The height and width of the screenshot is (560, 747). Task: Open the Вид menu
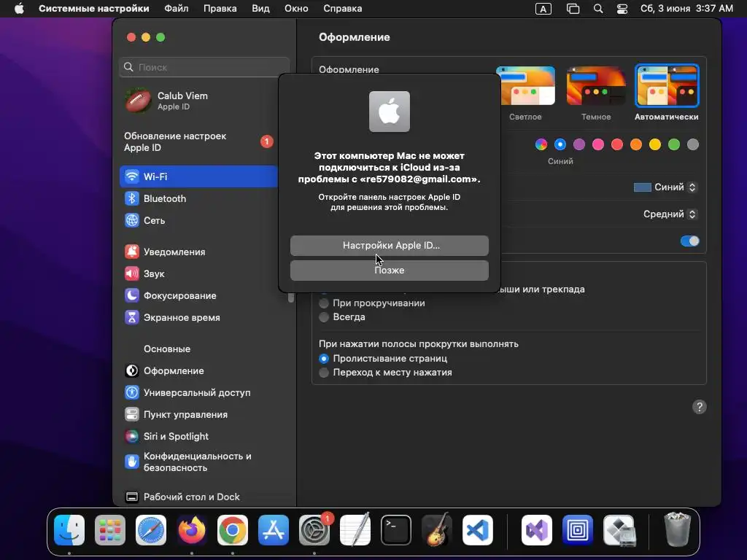point(260,9)
